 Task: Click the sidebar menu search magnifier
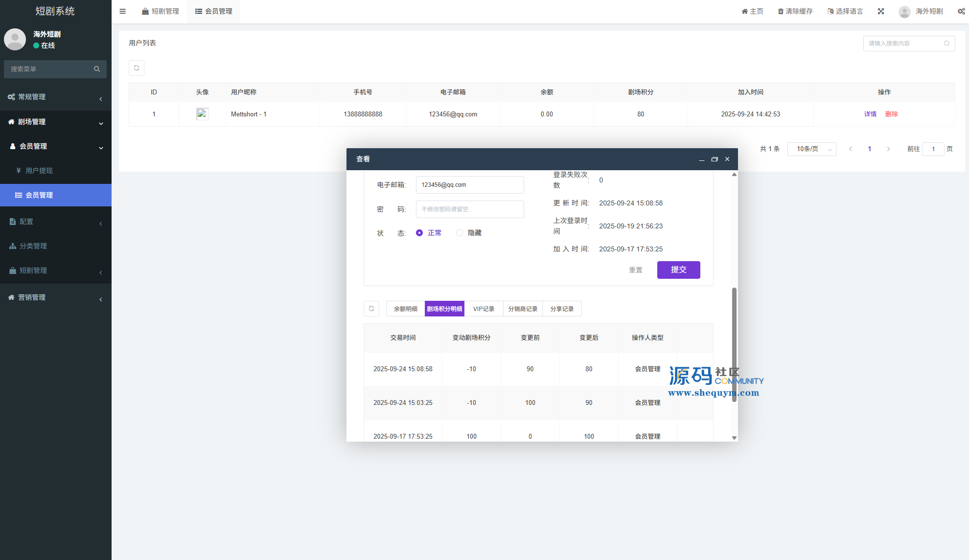[x=97, y=69]
